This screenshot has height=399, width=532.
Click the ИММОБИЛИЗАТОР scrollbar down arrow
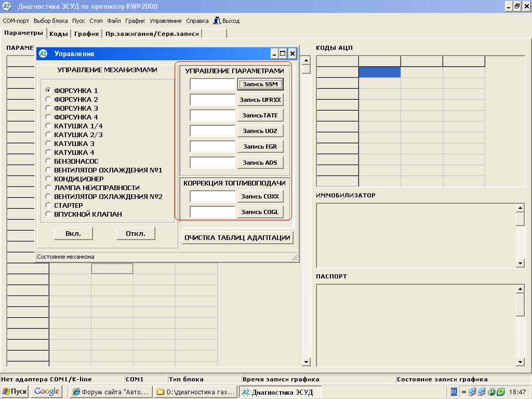pyautogui.click(x=520, y=263)
